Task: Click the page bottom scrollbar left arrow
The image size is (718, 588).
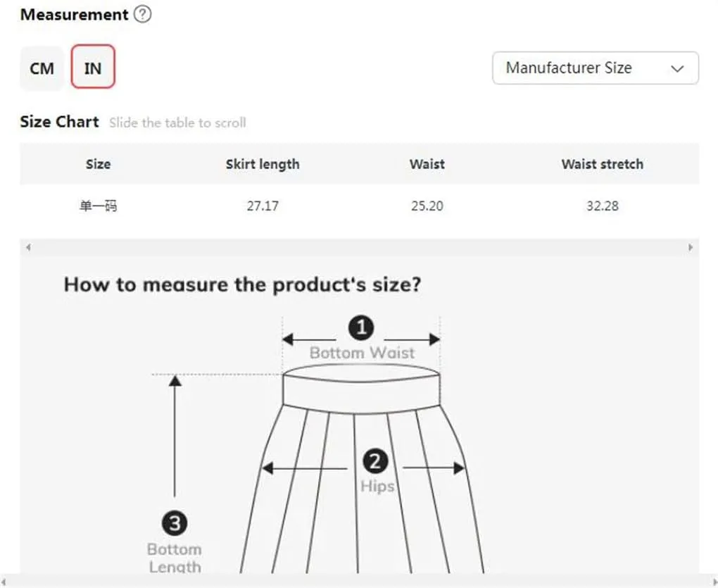Action: tap(4, 582)
